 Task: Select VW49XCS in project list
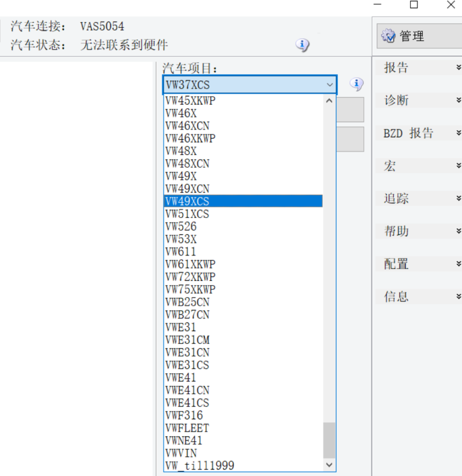tap(187, 201)
